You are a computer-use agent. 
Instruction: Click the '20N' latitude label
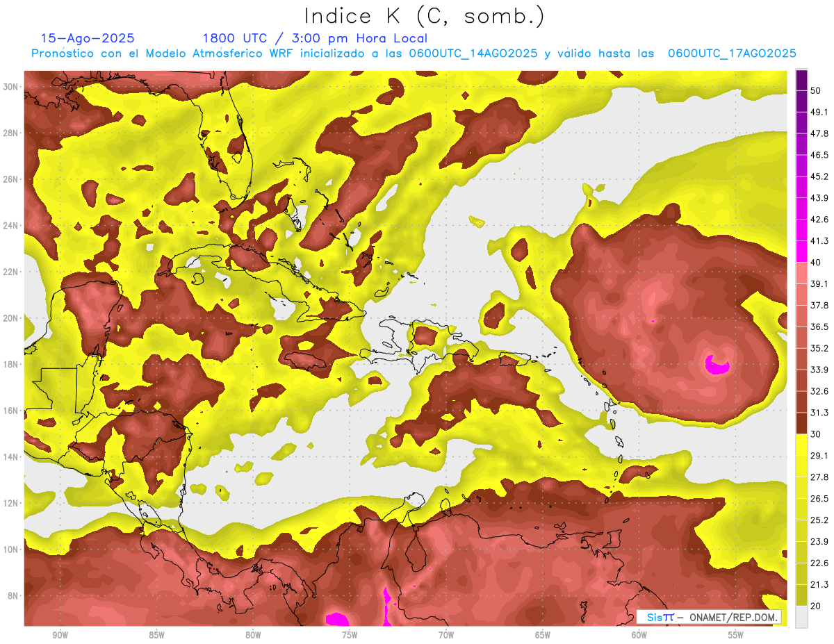[x=10, y=318]
